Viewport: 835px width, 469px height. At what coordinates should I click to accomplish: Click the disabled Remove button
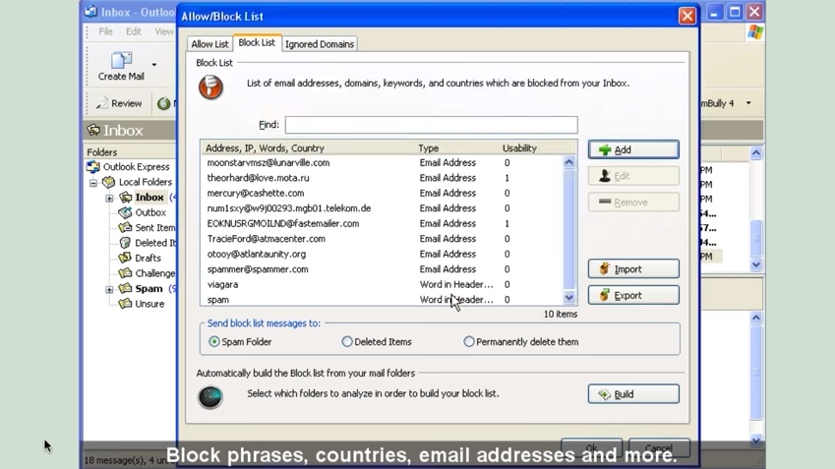coord(633,202)
